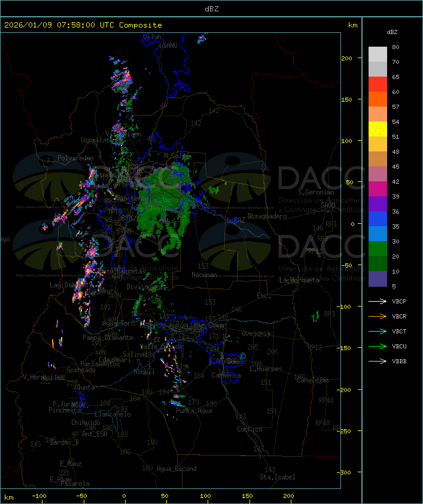Click the white VBCP arrow in legend
This screenshot has width=423, height=504.
pyautogui.click(x=378, y=301)
